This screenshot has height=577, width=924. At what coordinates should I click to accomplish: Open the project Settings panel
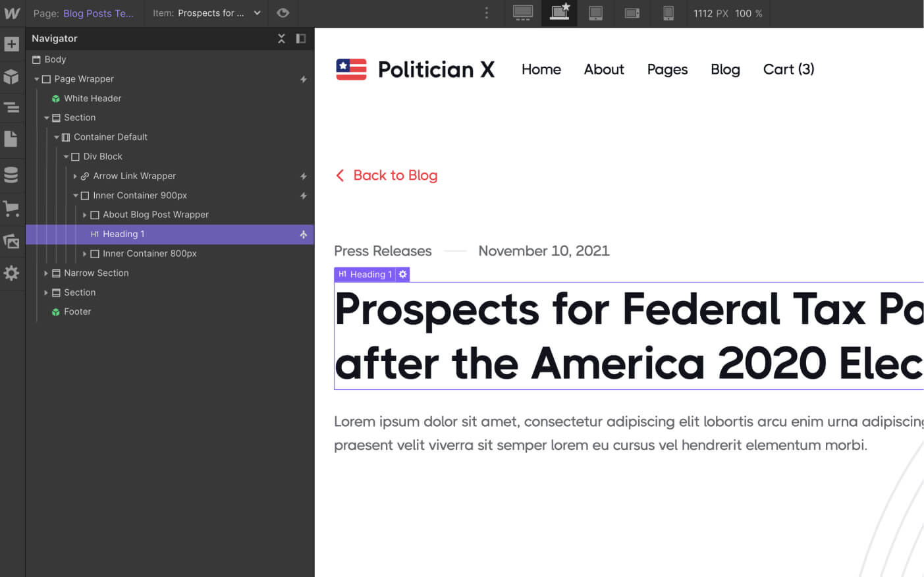coord(11,273)
